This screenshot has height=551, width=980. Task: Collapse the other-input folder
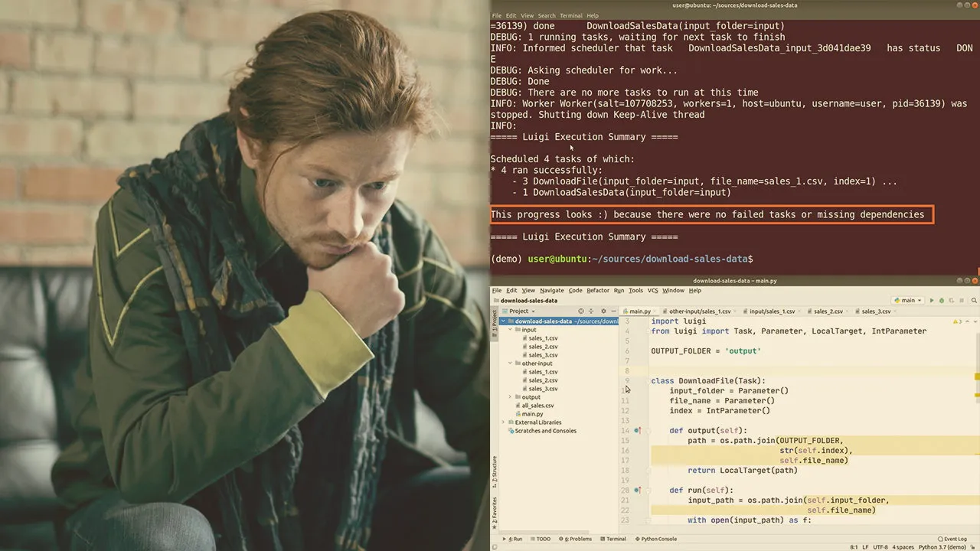click(x=511, y=364)
